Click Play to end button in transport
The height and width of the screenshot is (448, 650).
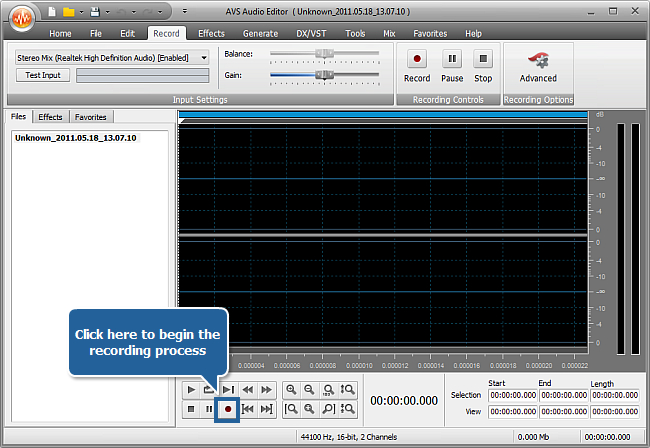pos(228,390)
